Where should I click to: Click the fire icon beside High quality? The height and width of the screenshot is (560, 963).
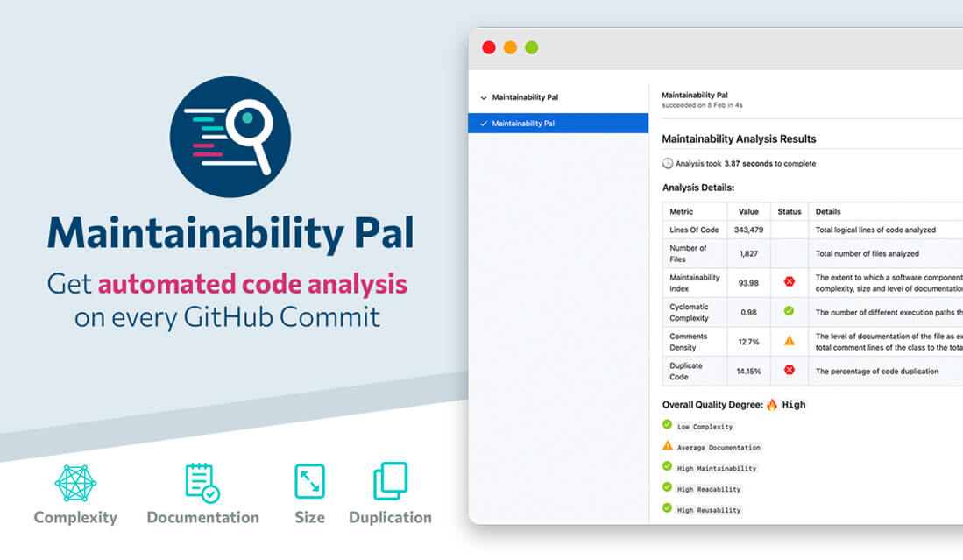772,404
